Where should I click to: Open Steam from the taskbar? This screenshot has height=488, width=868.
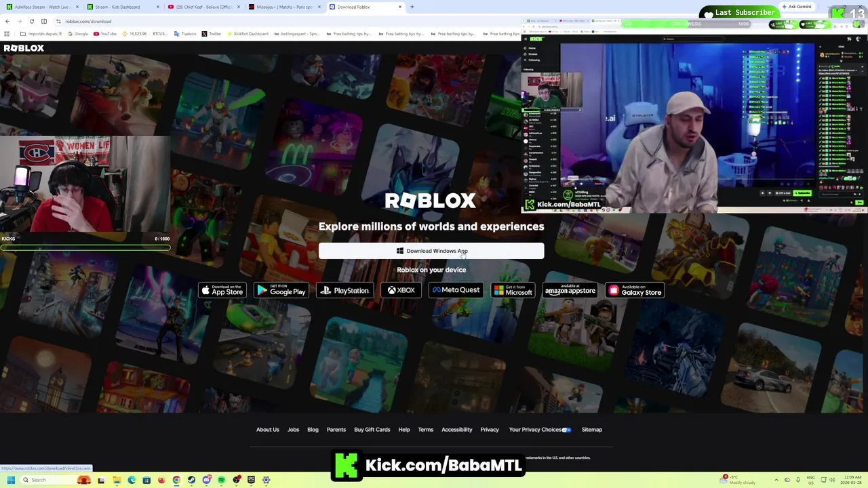click(x=191, y=480)
